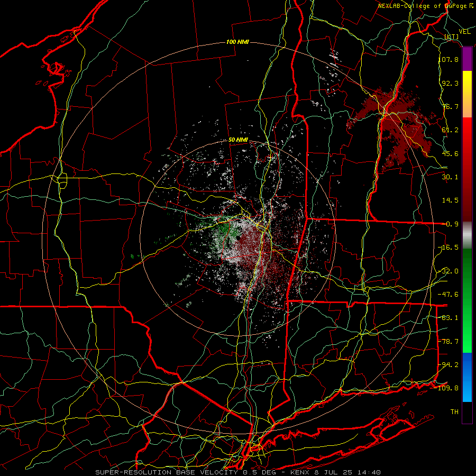Screen dimensions: 476x476
Task: Click the blue band of the color bar
Action: [467, 377]
